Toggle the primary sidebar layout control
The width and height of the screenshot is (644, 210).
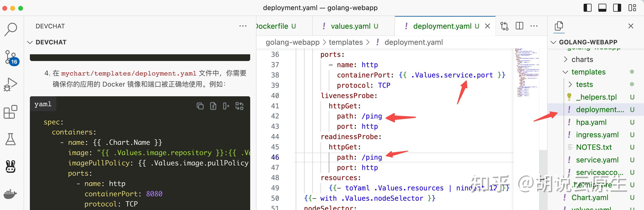[x=587, y=8]
